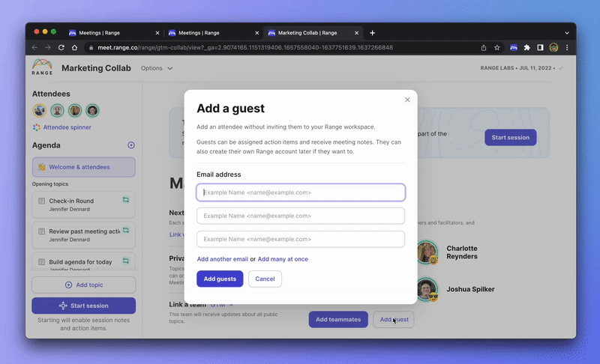
Task: Click the first attendee avatar in sidebar
Action: click(x=40, y=111)
